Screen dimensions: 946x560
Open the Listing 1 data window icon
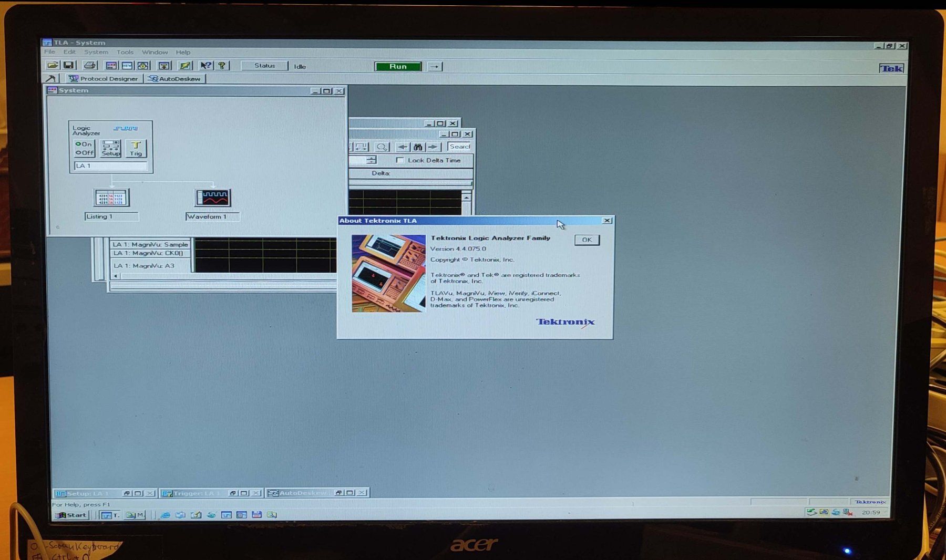(x=111, y=198)
